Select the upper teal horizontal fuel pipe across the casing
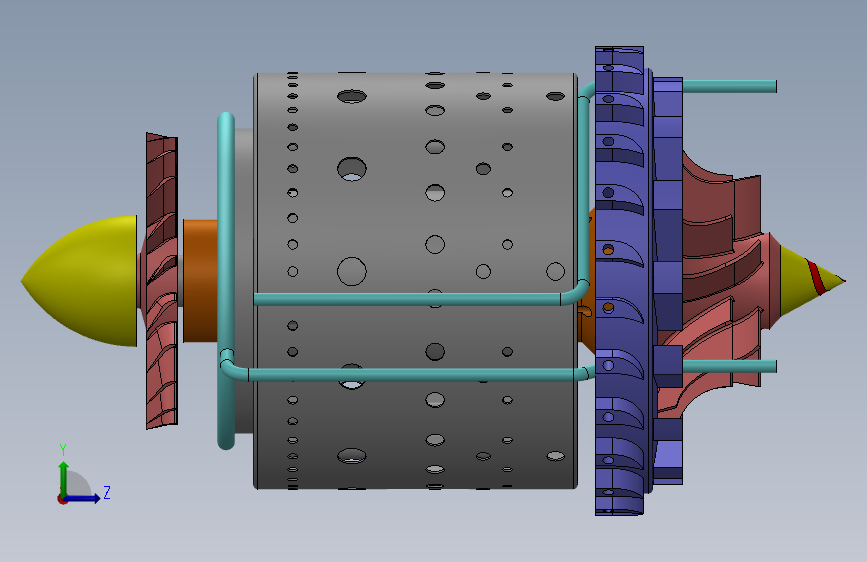The height and width of the screenshot is (562, 867). coord(409,299)
